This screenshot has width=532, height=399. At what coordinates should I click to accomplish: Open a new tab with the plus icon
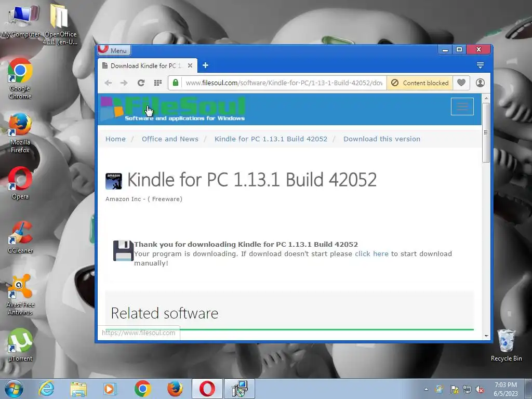coord(205,65)
